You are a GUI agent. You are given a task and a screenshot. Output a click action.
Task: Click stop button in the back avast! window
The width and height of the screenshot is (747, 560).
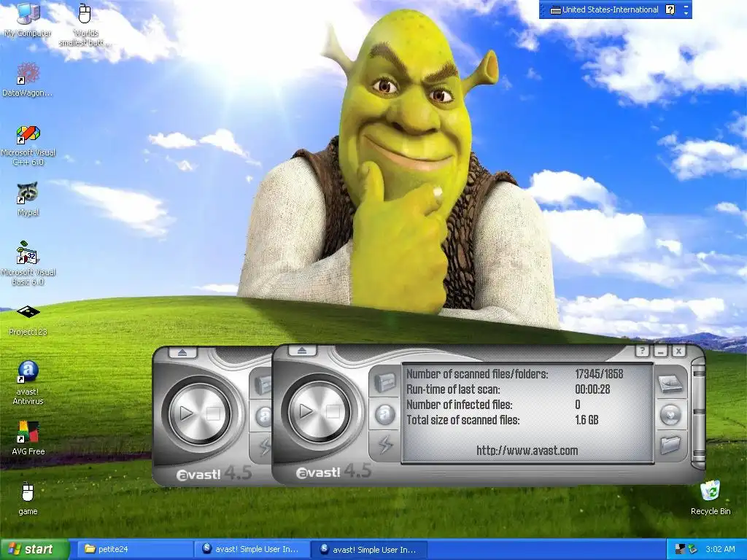coord(214,413)
